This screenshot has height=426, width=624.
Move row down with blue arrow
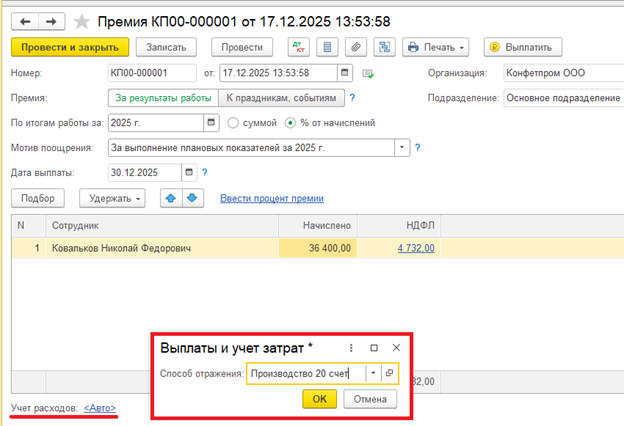(193, 198)
